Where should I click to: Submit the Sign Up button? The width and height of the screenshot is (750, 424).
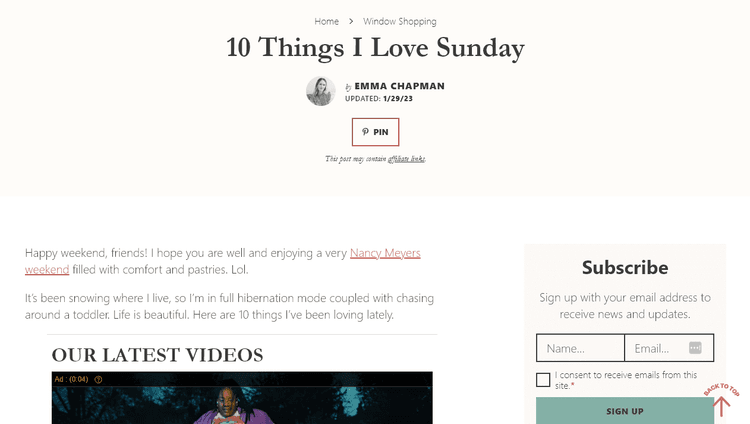pos(625,411)
